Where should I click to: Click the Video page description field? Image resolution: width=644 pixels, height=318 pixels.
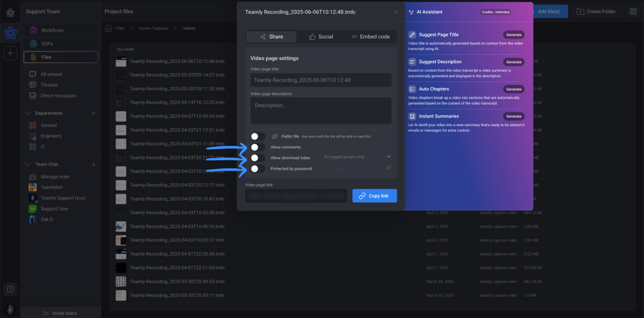coord(321,111)
